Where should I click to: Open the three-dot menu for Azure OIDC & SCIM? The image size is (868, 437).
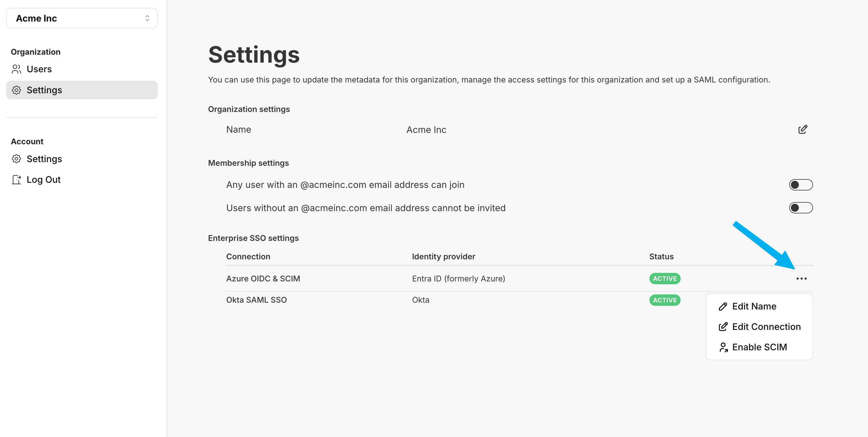(x=801, y=279)
